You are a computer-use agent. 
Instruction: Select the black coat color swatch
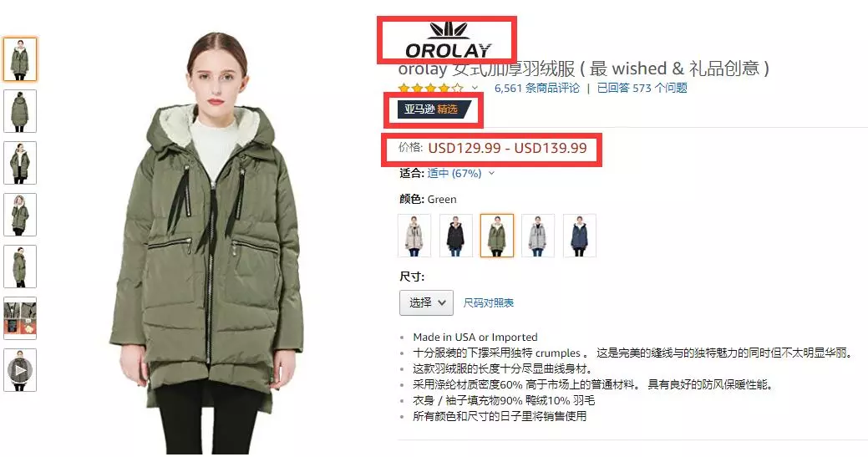[456, 235]
